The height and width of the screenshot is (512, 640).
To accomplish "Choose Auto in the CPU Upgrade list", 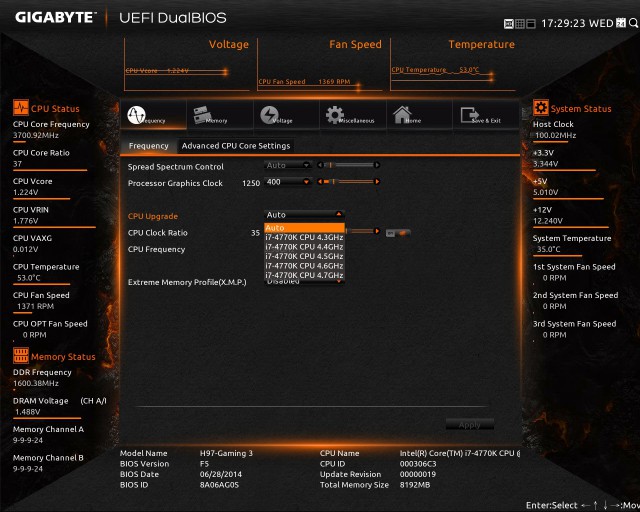I will (304, 228).
